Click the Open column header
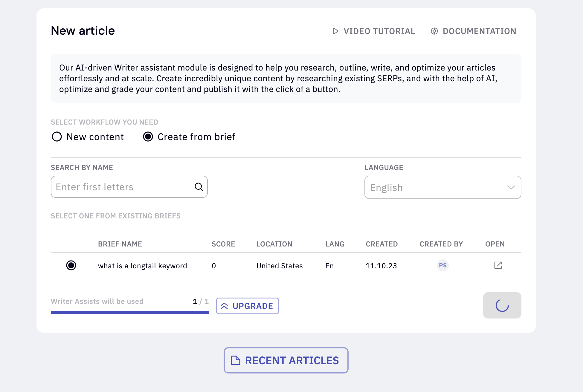 pos(495,244)
